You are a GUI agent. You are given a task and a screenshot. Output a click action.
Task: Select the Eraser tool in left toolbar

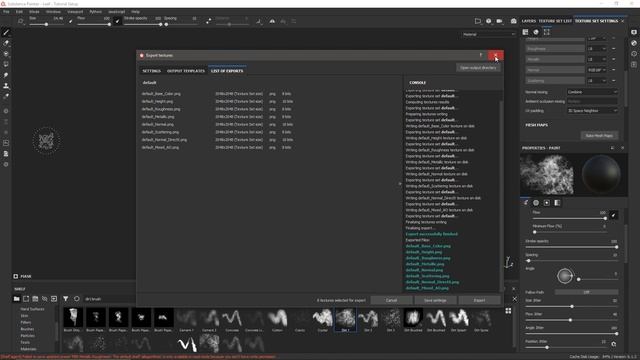pyautogui.click(x=6, y=43)
